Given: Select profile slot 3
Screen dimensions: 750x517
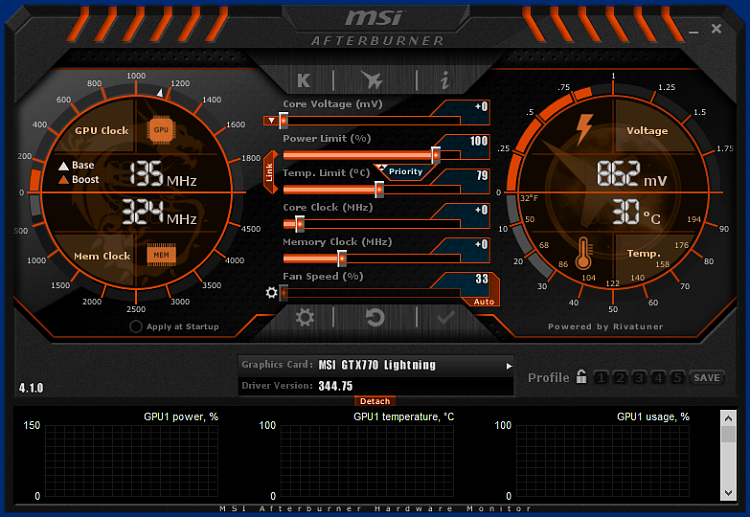Looking at the screenshot, I should (639, 378).
